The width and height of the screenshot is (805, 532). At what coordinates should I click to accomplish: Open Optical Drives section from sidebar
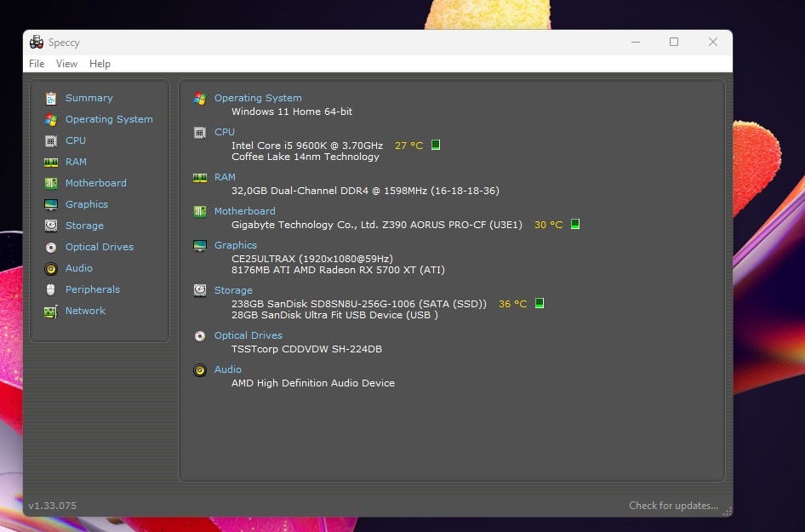point(100,247)
